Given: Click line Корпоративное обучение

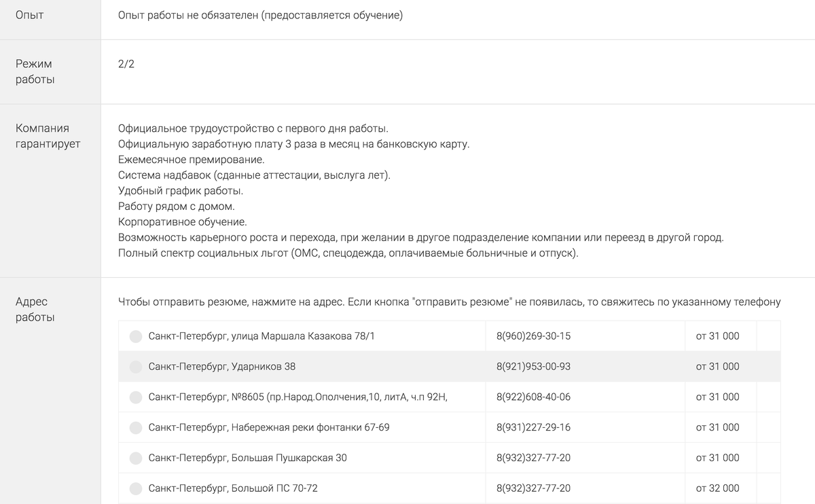Looking at the screenshot, I should tap(182, 222).
